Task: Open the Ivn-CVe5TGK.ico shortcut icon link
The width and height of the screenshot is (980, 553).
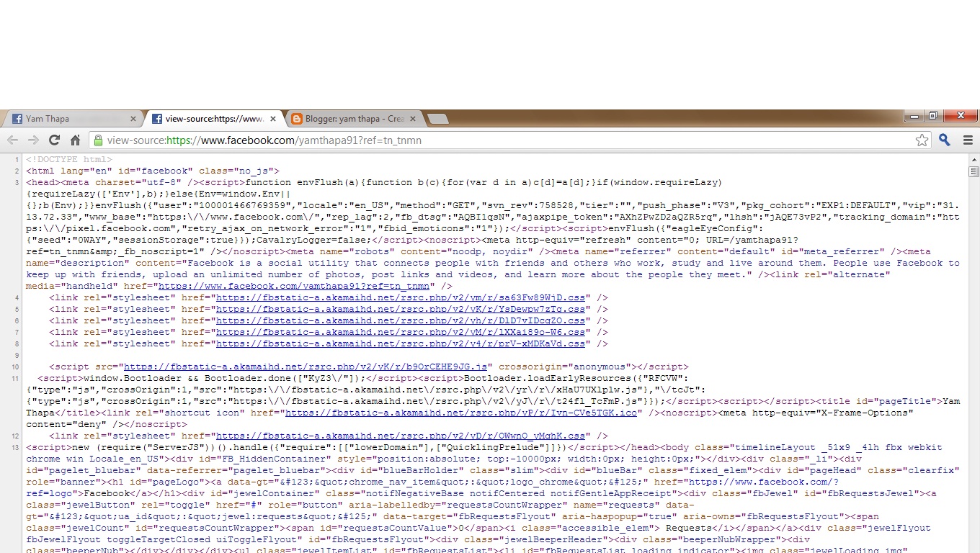Action: click(461, 413)
